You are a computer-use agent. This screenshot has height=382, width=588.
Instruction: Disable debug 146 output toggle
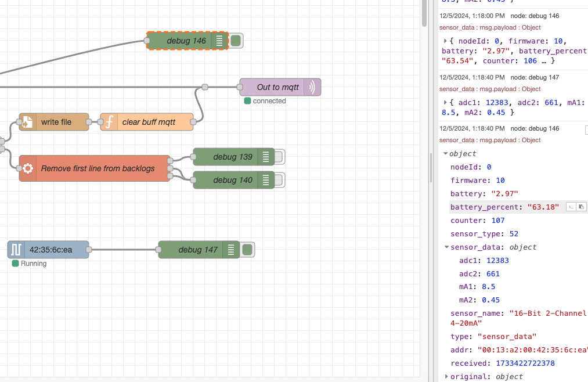[236, 41]
